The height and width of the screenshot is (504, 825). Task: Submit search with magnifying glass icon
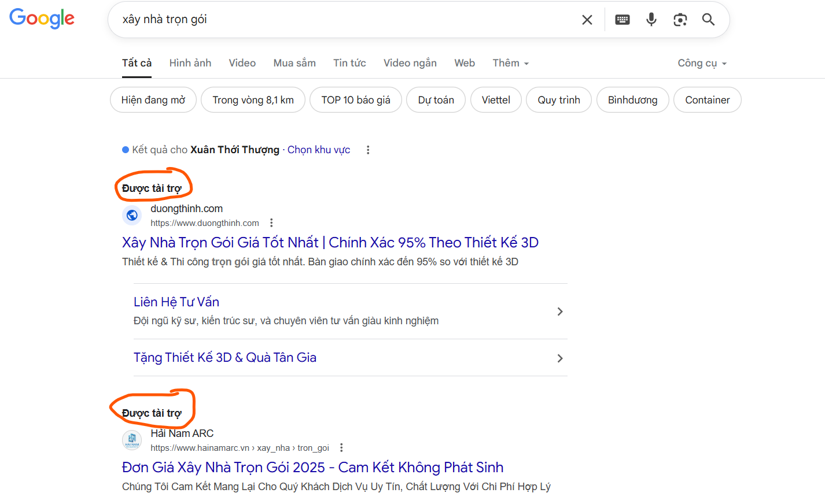coord(708,20)
